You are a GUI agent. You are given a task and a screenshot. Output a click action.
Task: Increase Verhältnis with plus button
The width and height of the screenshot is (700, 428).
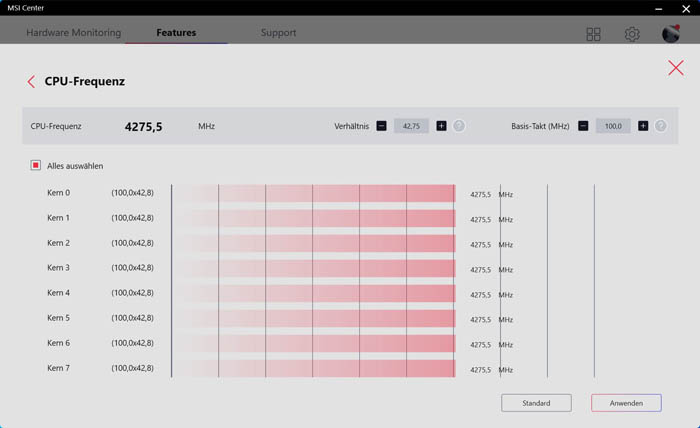441,126
